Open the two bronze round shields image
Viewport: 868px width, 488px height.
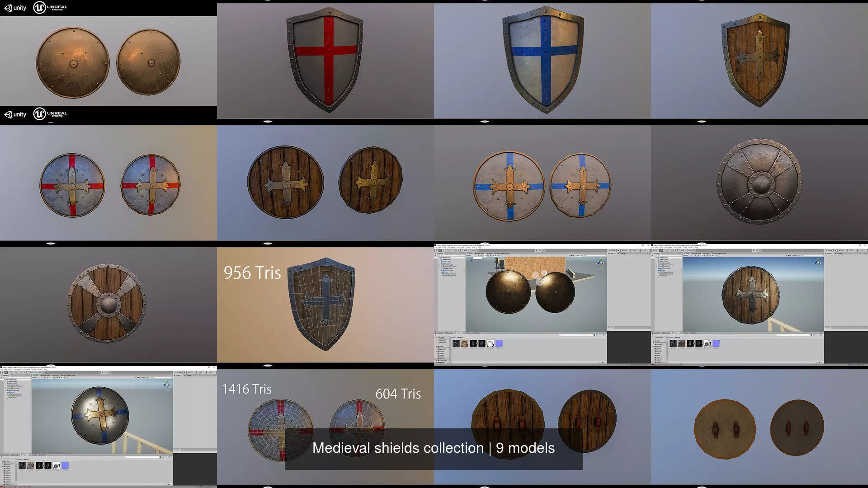[x=108, y=61]
